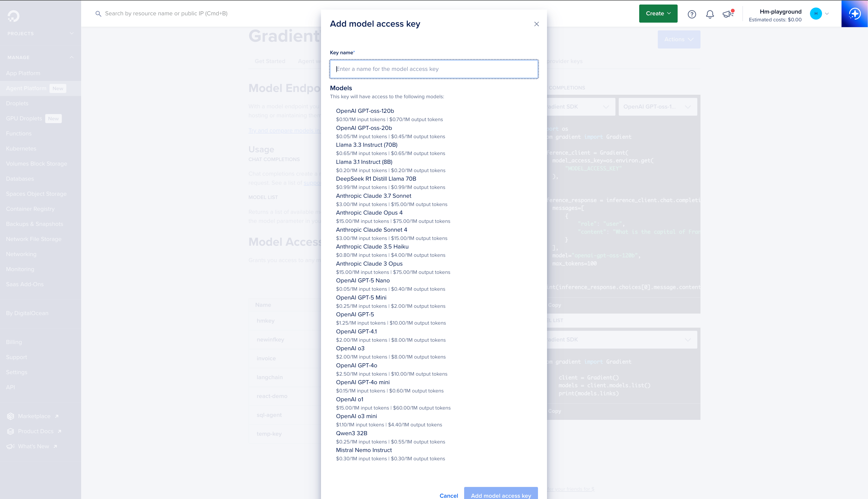
Task: Open Billing in the sidebar
Action: tap(14, 342)
